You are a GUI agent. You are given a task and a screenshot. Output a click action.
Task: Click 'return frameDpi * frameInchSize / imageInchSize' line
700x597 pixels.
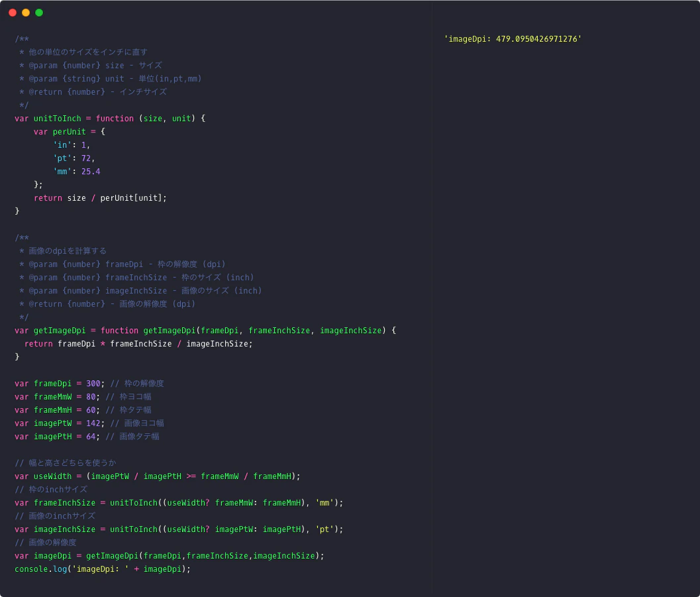point(138,344)
